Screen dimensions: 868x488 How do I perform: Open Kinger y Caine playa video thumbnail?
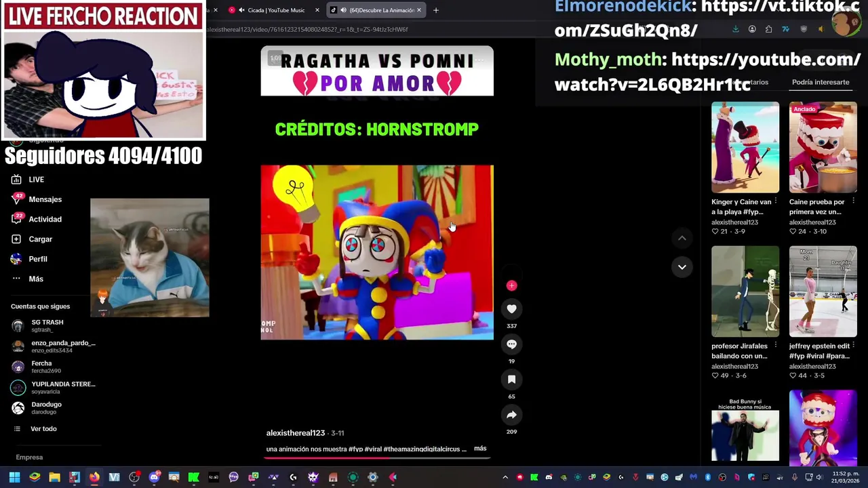point(745,147)
